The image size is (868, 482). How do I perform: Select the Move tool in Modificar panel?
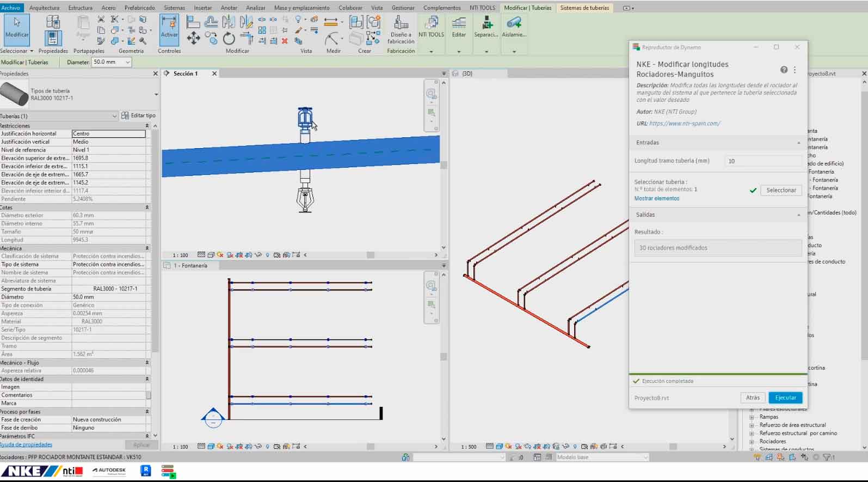193,38
